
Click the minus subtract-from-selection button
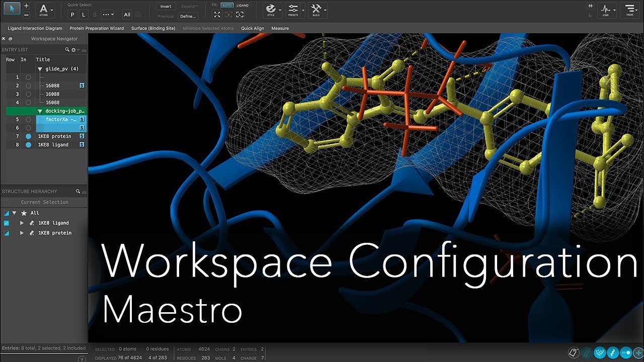26,15
